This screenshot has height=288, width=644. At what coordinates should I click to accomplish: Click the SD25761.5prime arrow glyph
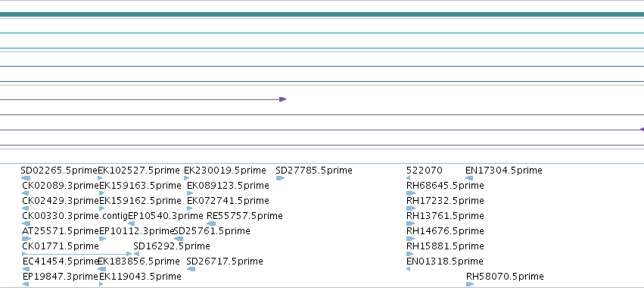click(179, 239)
